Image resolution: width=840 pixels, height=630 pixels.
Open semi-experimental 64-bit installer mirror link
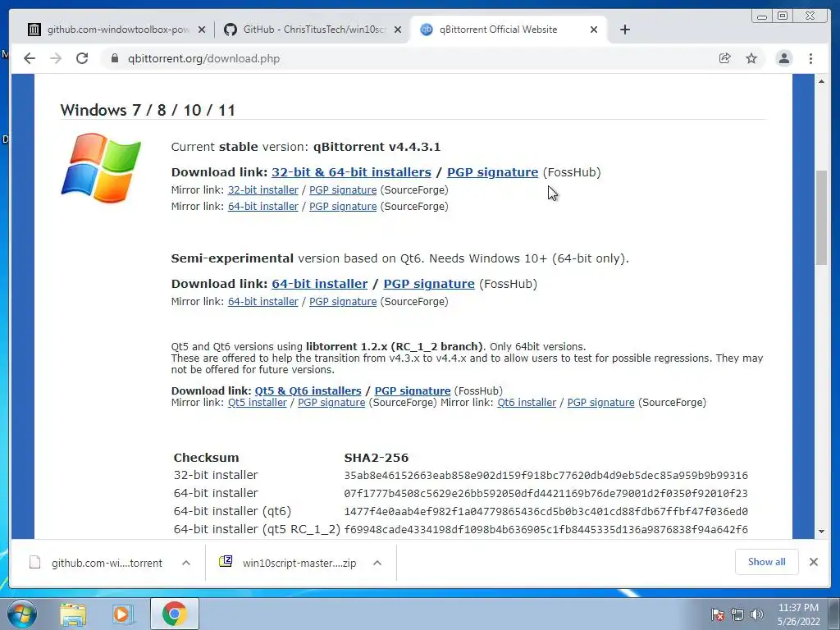[x=263, y=302]
